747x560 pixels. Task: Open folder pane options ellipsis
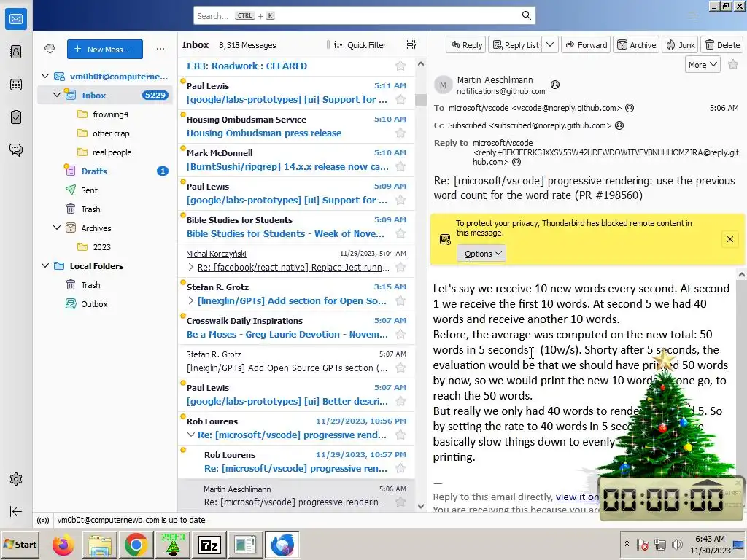(160, 49)
